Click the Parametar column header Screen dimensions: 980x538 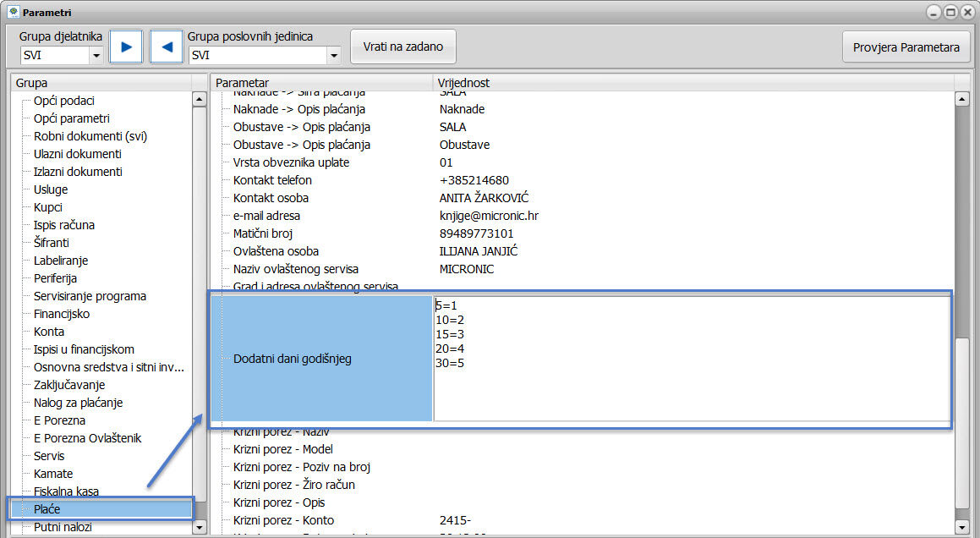click(321, 83)
